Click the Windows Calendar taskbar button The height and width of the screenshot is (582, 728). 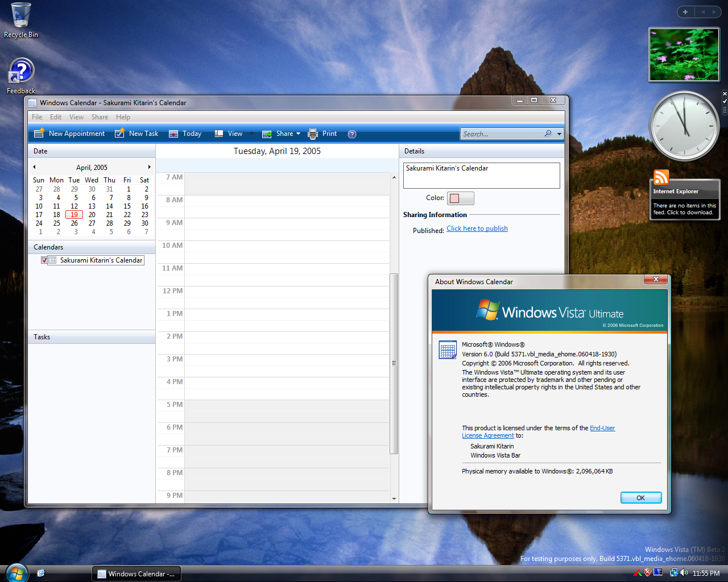pos(136,573)
